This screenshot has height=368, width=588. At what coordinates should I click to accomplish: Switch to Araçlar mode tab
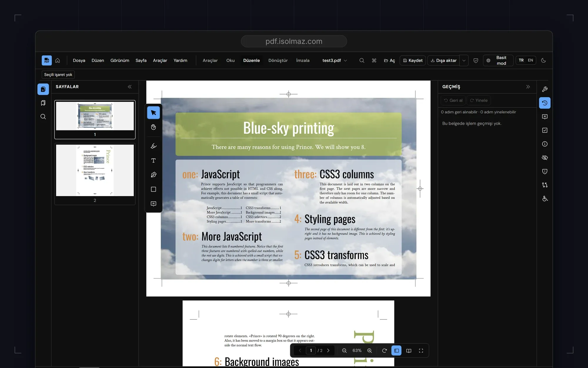(x=210, y=60)
